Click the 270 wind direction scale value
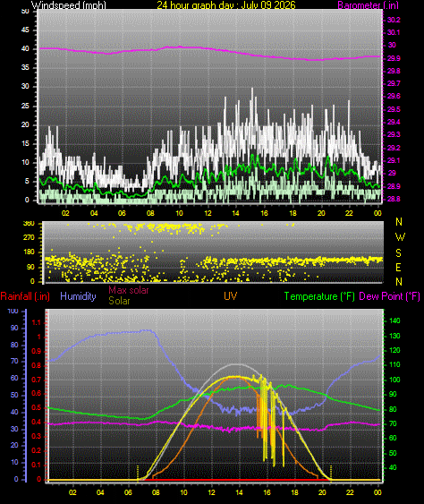 point(29,238)
